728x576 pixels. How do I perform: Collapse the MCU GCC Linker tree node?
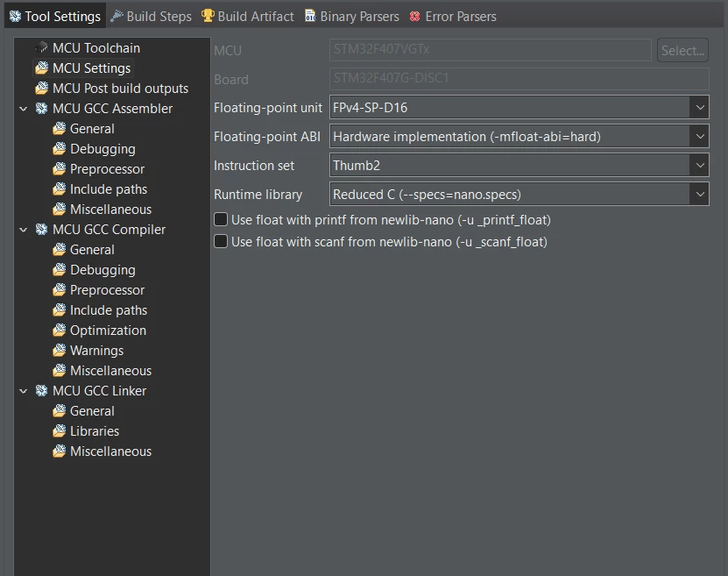tap(23, 391)
